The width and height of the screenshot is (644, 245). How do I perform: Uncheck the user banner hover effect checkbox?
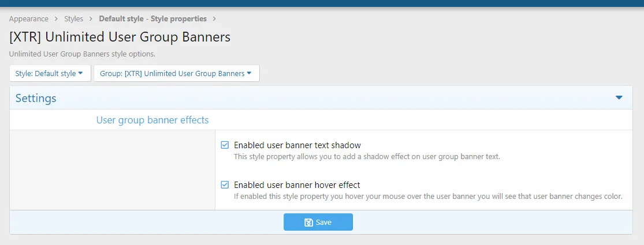225,185
